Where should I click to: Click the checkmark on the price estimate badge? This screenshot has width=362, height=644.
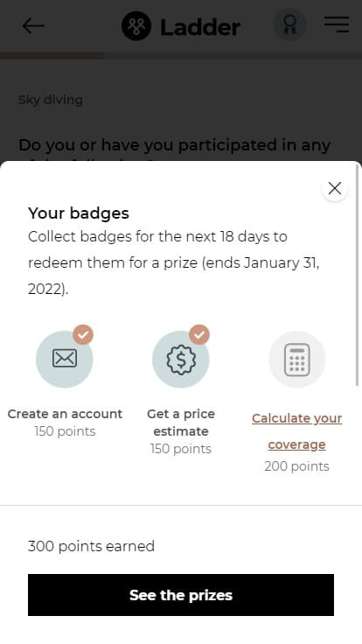click(199, 335)
